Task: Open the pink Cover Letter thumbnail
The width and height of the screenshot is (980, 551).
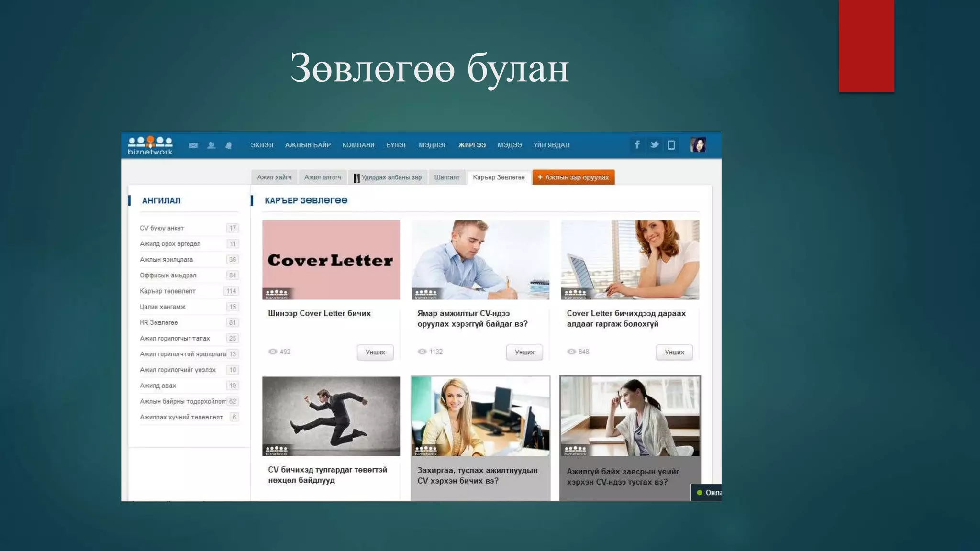Action: 331,260
